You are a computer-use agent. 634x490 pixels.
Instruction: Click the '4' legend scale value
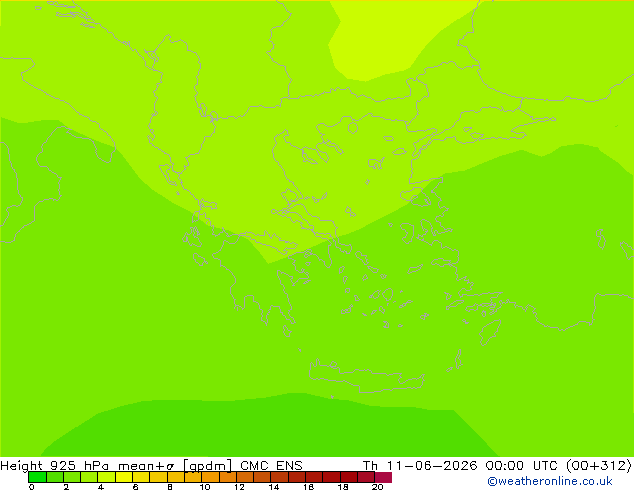pos(101,487)
